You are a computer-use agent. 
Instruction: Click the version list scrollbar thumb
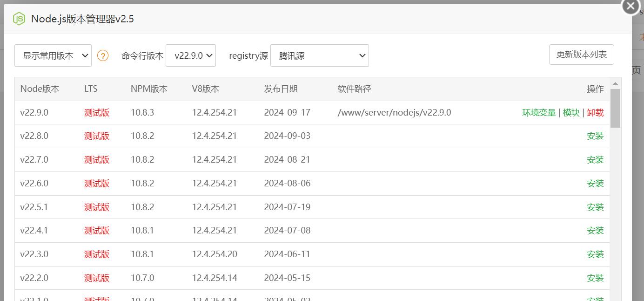point(615,108)
